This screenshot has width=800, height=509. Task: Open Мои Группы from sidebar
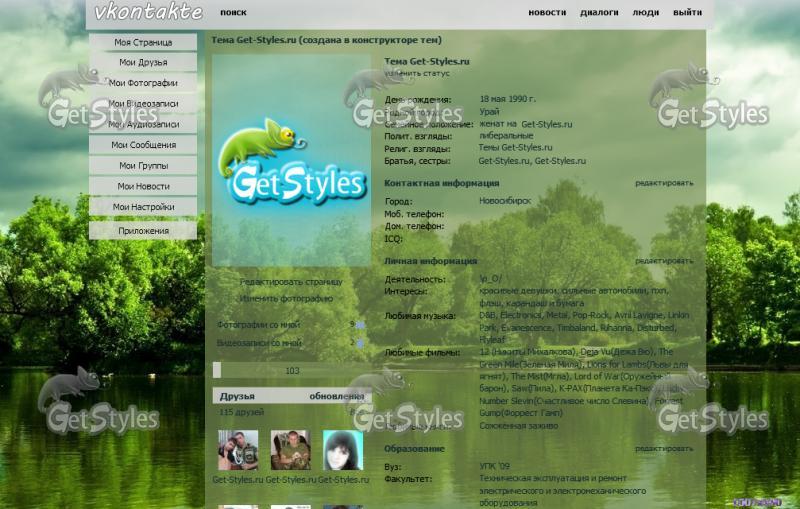click(x=143, y=166)
